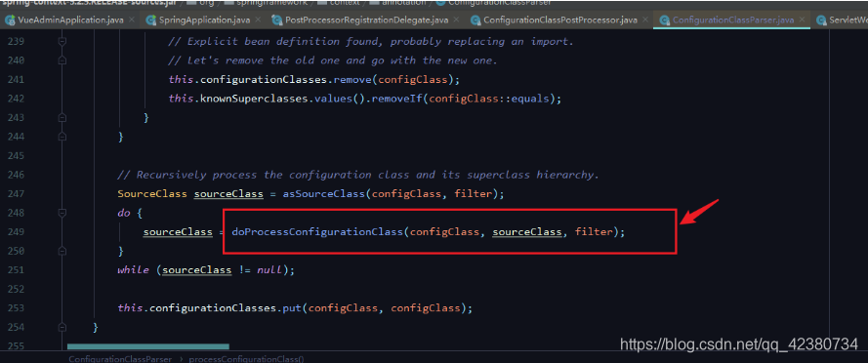Click line number 253 in the gutter

(15, 307)
